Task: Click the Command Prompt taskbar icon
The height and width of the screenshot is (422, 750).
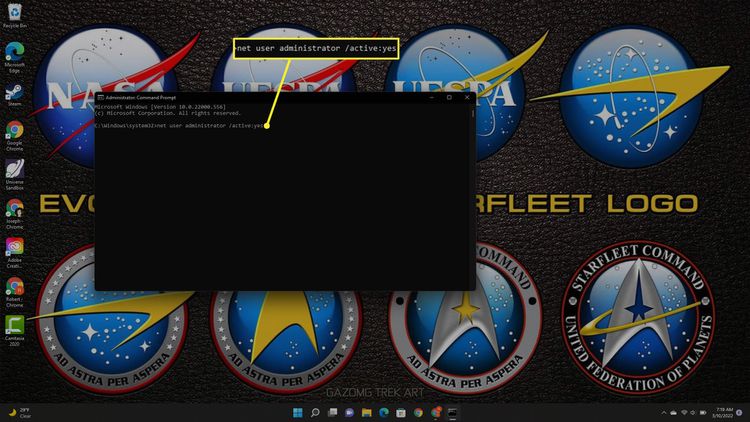Action: click(x=452, y=412)
